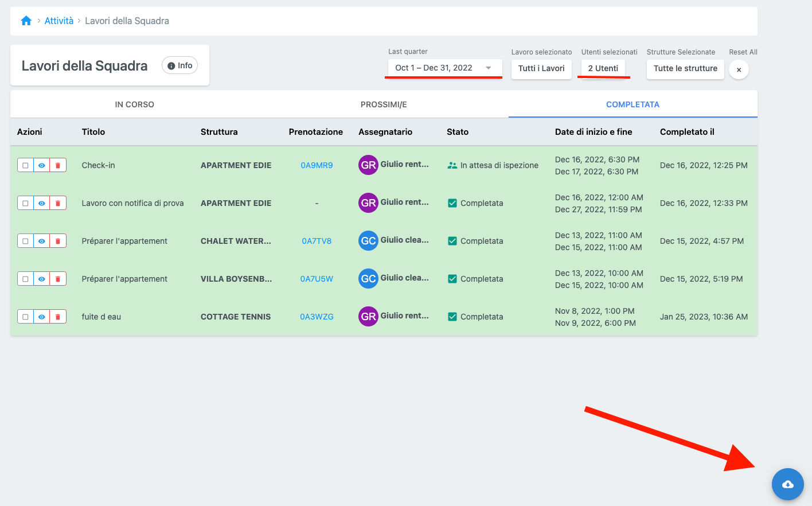Screen dimensions: 812x506
Task: Click the GC avatar in CHALET WATER row
Action: (x=368, y=241)
